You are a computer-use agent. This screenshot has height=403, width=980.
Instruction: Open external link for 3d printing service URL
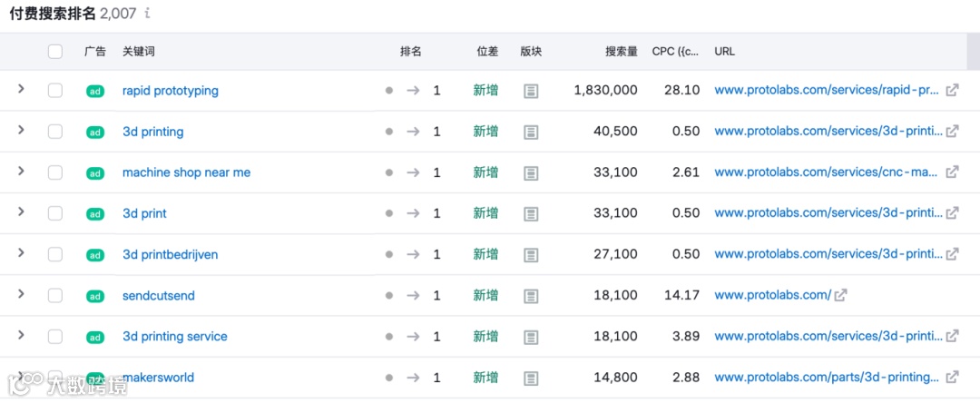tap(952, 337)
